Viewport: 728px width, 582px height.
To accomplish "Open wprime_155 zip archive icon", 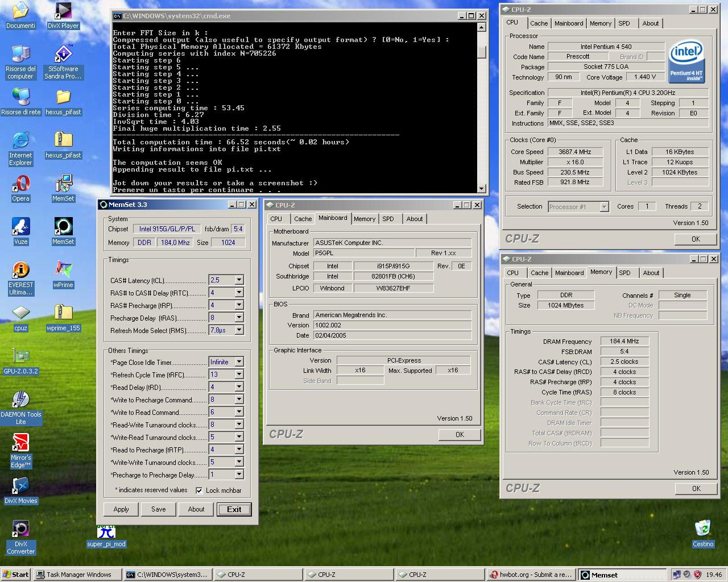I will click(x=63, y=318).
